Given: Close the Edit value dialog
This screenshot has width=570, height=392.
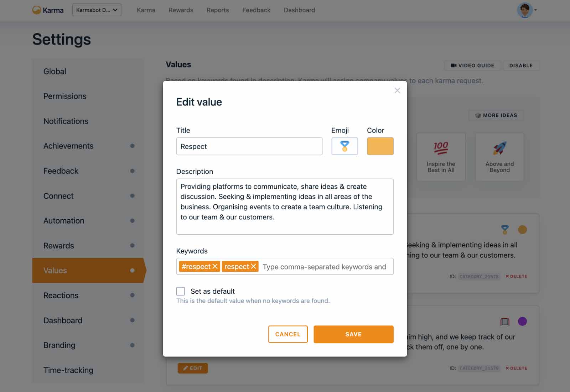Looking at the screenshot, I should [397, 91].
